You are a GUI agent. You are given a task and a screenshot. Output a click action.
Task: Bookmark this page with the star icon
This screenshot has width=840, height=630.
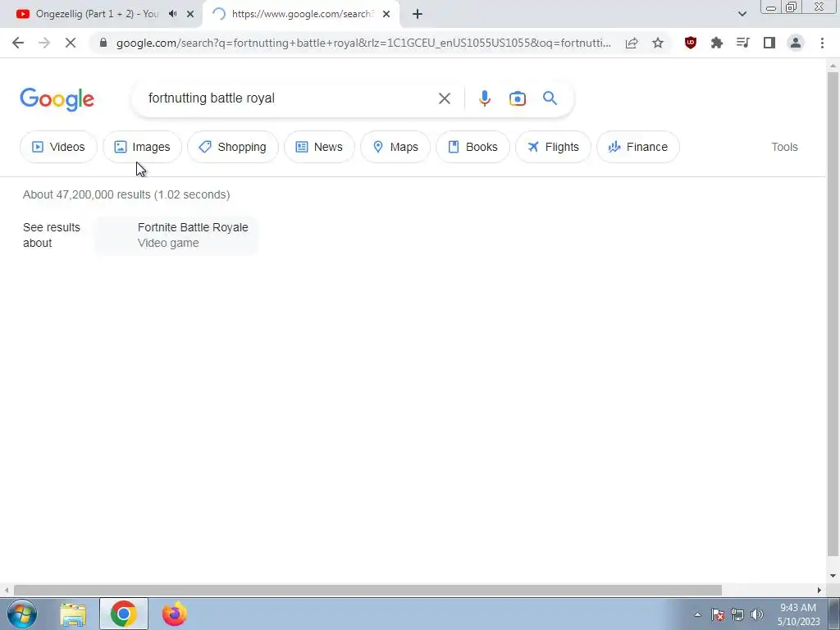(x=658, y=43)
